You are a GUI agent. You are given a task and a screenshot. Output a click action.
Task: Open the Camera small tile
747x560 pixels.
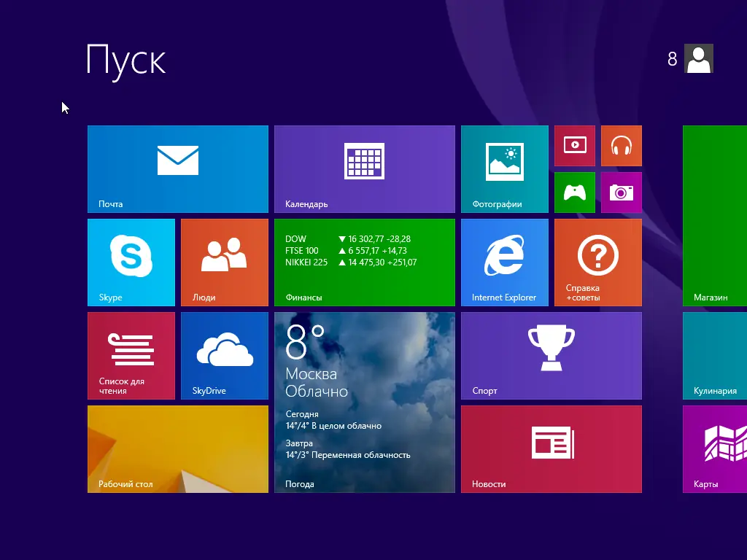click(x=622, y=192)
